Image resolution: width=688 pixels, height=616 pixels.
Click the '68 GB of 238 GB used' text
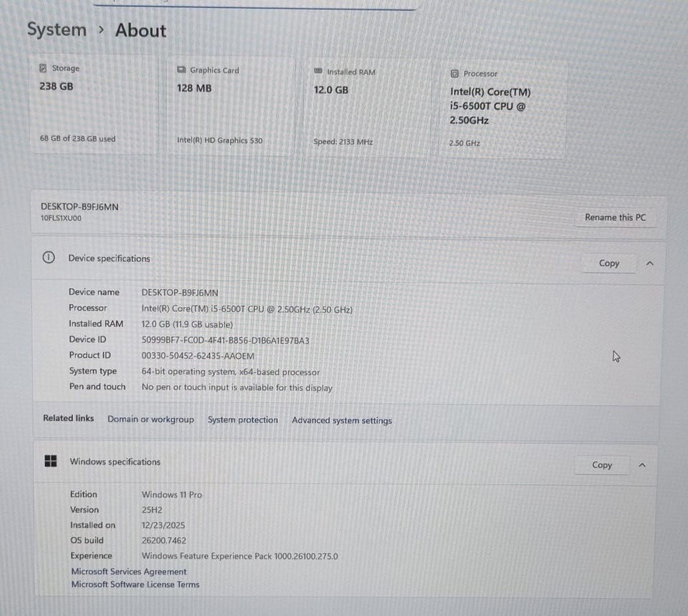[x=77, y=138]
